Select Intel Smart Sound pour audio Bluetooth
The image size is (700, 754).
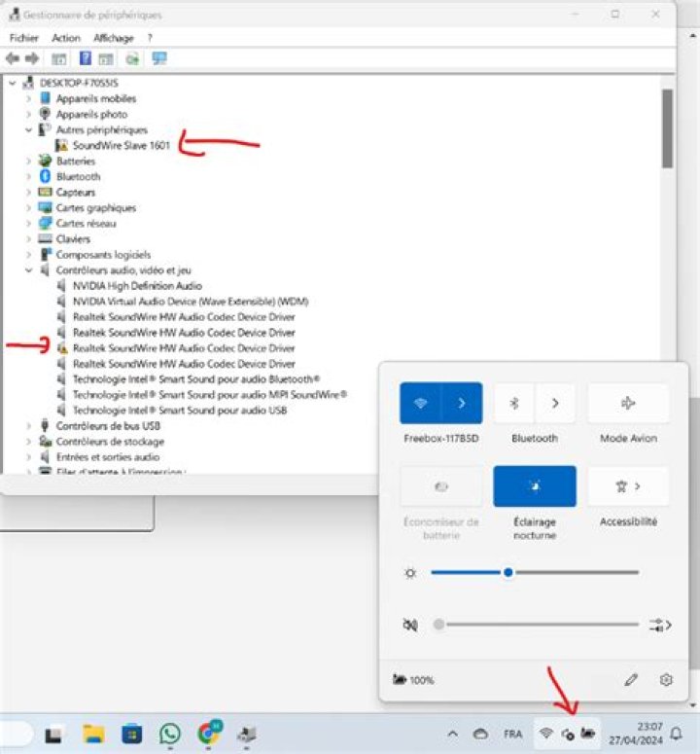[196, 379]
